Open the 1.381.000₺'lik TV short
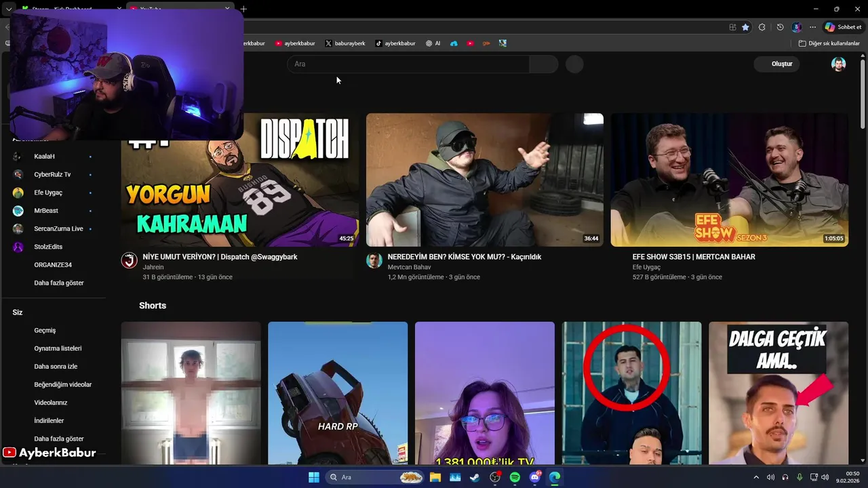The width and height of the screenshot is (868, 488). click(x=485, y=393)
